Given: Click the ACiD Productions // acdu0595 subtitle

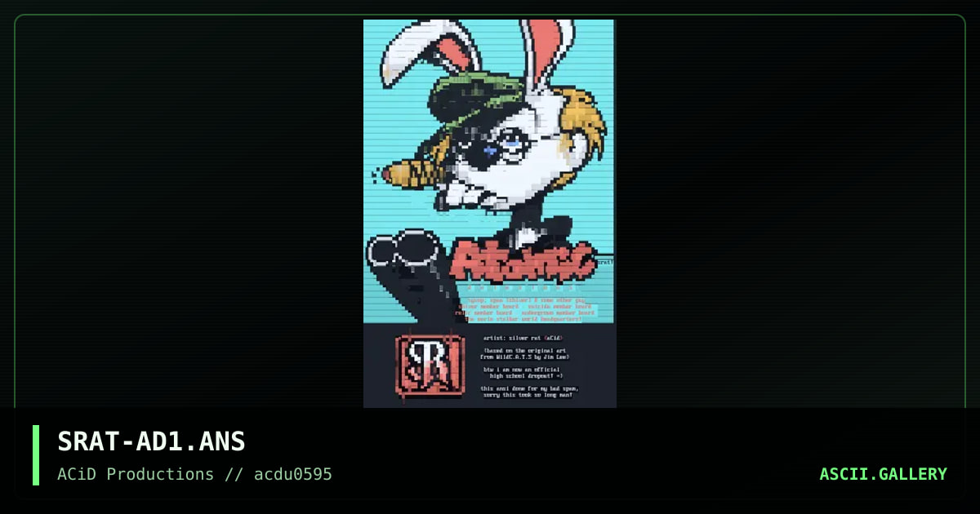Looking at the screenshot, I should point(194,474).
